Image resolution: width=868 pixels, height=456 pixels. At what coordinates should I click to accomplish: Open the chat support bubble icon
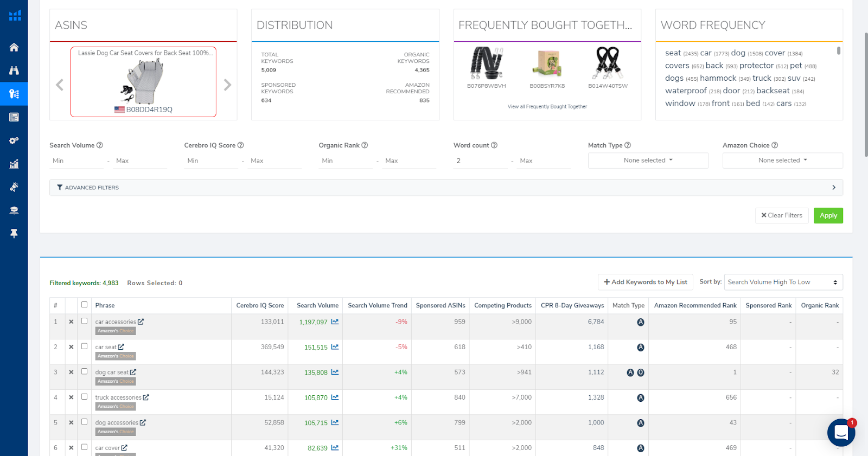tap(841, 433)
